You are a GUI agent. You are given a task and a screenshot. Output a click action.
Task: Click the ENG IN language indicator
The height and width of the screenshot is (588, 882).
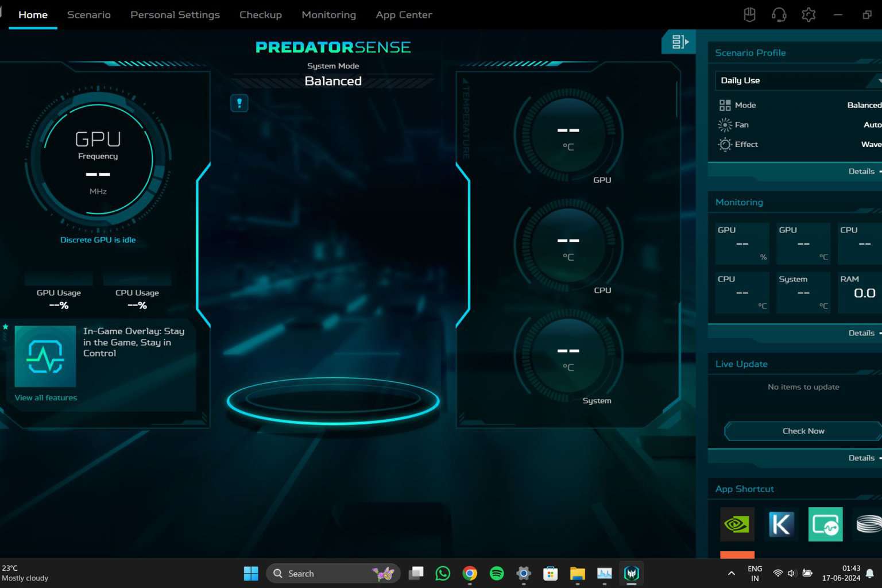pos(755,573)
